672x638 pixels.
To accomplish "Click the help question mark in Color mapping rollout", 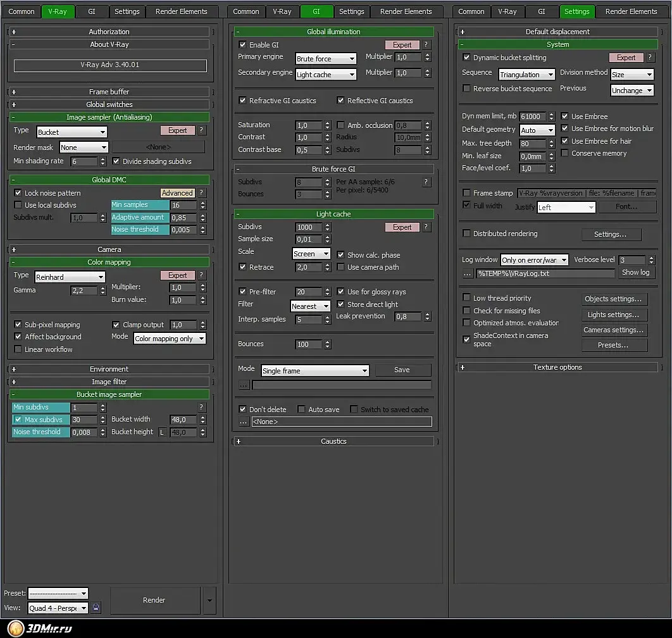I will coord(201,275).
